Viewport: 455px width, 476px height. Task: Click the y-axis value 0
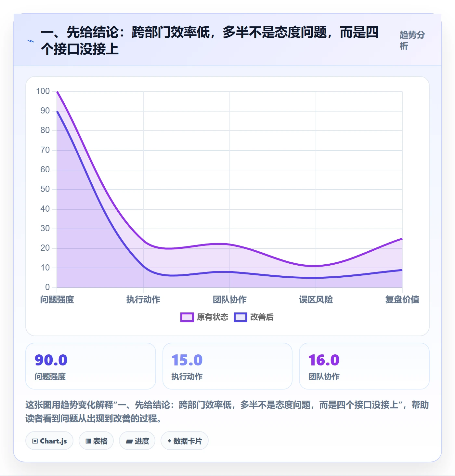coord(47,287)
